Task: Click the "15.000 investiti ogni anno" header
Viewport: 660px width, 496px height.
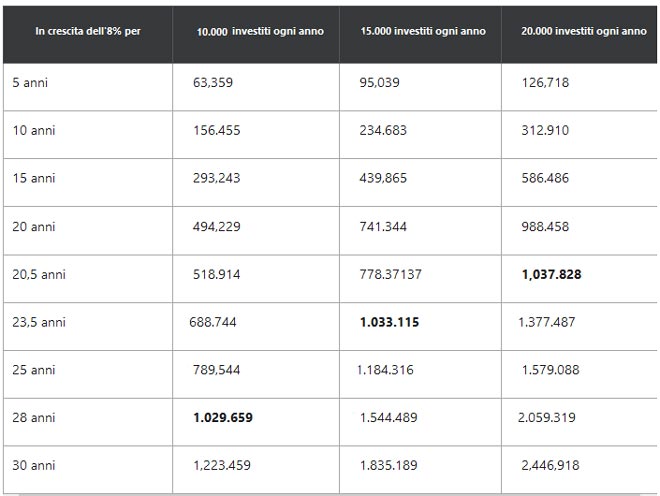Action: [x=423, y=32]
